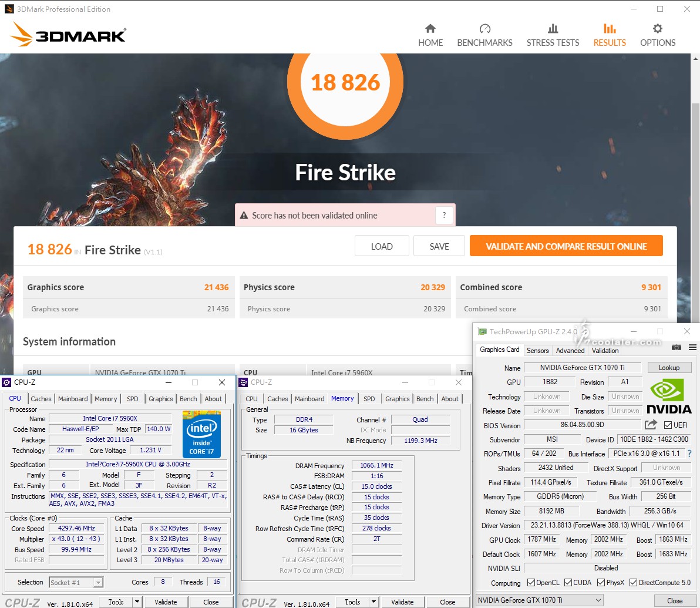The image size is (700, 608).
Task: Click Core Speed value 4297.46 MHz
Action: 76,528
